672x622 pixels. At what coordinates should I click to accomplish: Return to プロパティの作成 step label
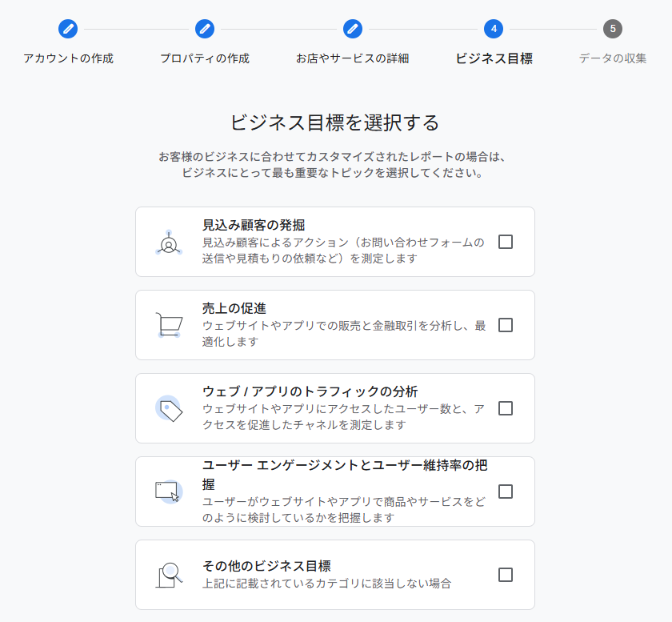(x=205, y=58)
